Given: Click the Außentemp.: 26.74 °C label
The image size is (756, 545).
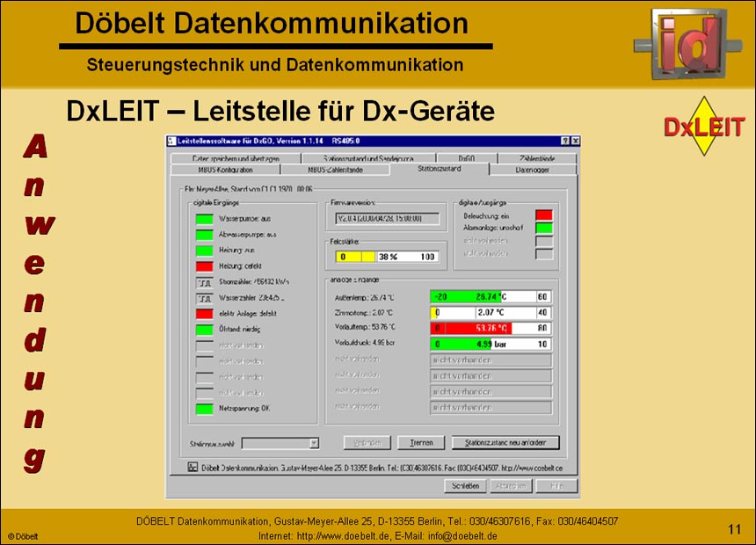Looking at the screenshot, I should (x=364, y=298).
